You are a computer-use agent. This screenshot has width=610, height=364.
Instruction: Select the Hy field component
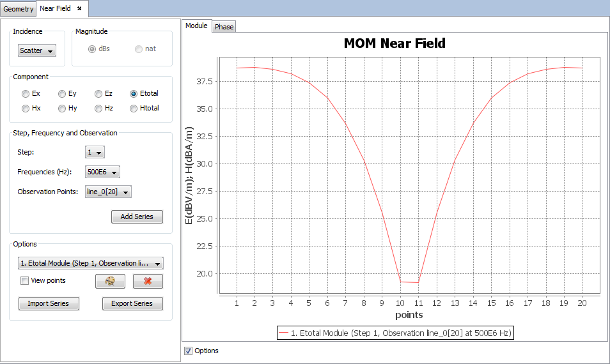pos(62,109)
